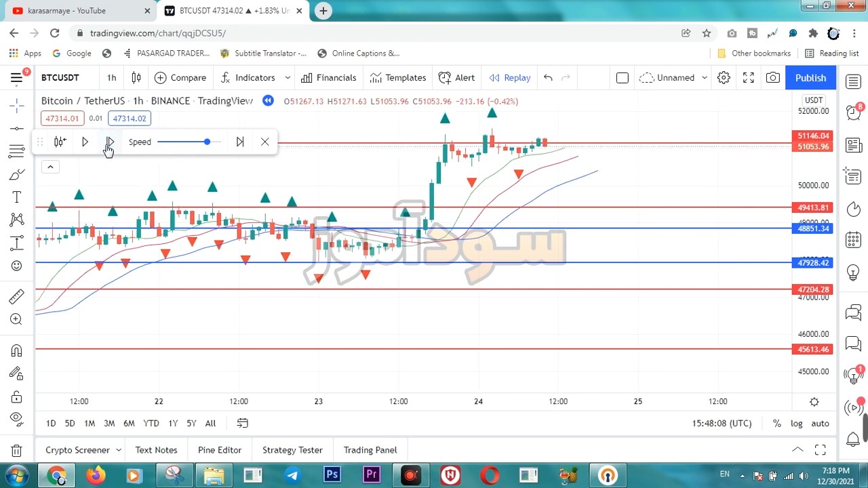Screen dimensions: 868x488
Task: Toggle lock all drawing tools
Action: point(17,396)
